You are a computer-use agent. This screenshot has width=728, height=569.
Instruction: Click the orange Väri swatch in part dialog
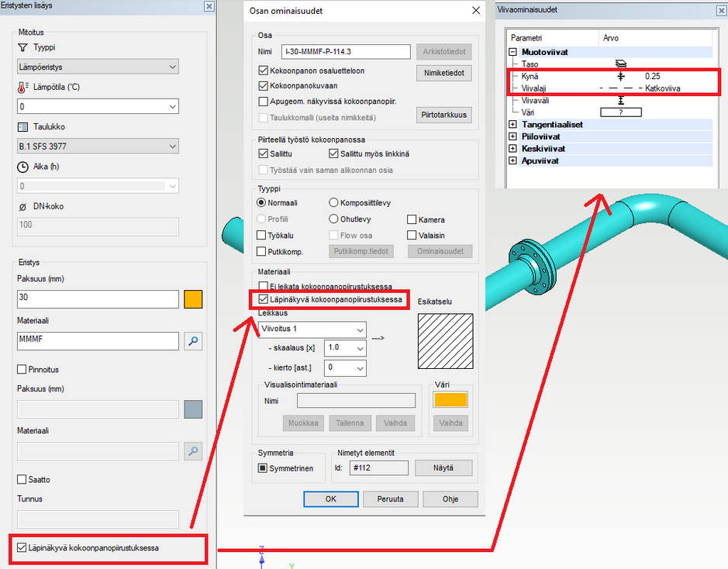click(x=450, y=399)
